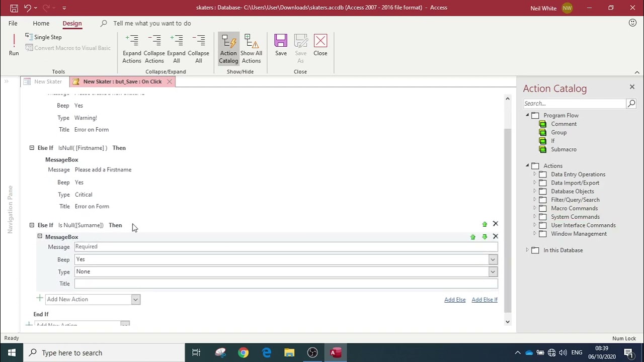Click Collapse Actions in ribbon

(154, 49)
